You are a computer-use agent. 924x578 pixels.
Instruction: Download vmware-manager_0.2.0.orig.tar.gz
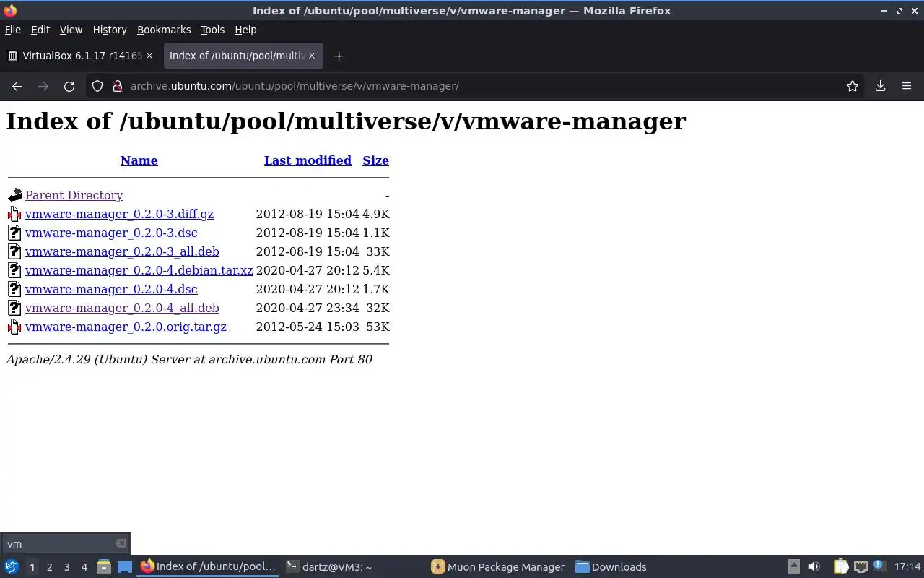[126, 327]
